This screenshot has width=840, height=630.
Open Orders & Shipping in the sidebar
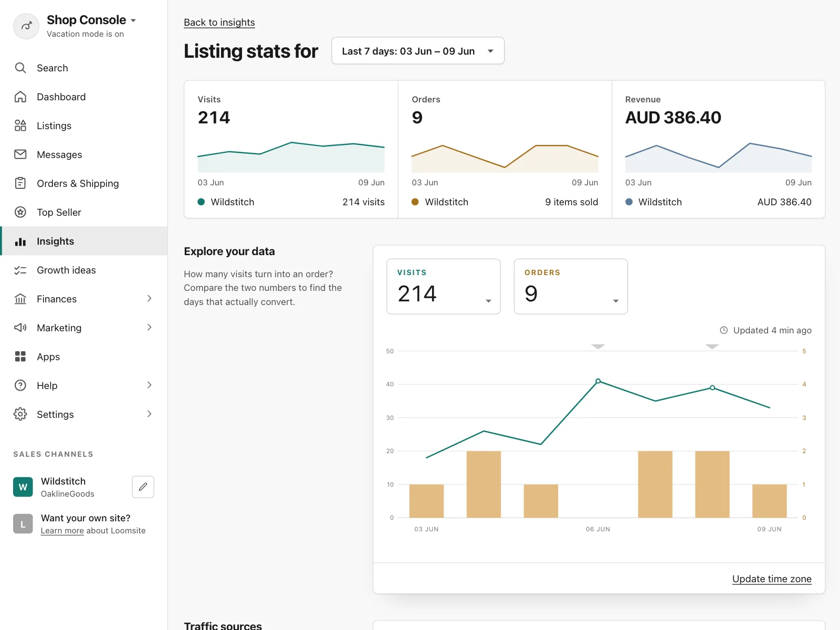(84, 183)
